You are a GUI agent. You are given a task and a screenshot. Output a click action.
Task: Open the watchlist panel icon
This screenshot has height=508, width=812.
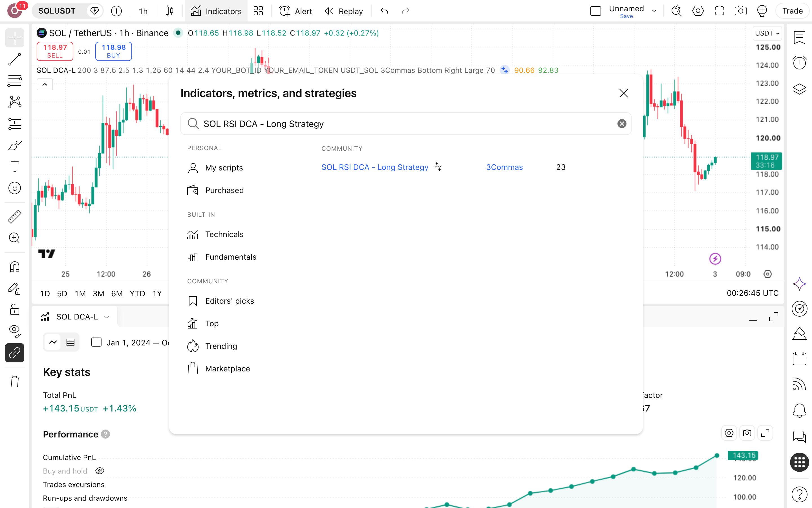click(x=799, y=37)
